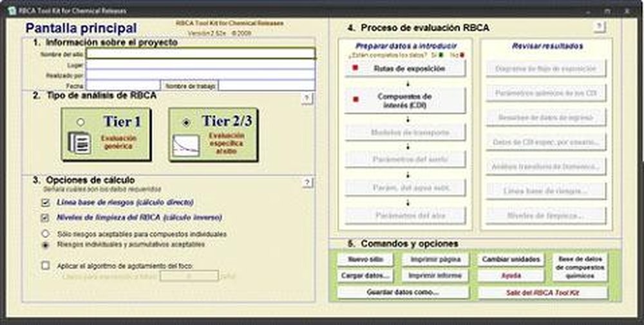Toggle Niveles de limpieza del RBCA checkbox

[46, 218]
